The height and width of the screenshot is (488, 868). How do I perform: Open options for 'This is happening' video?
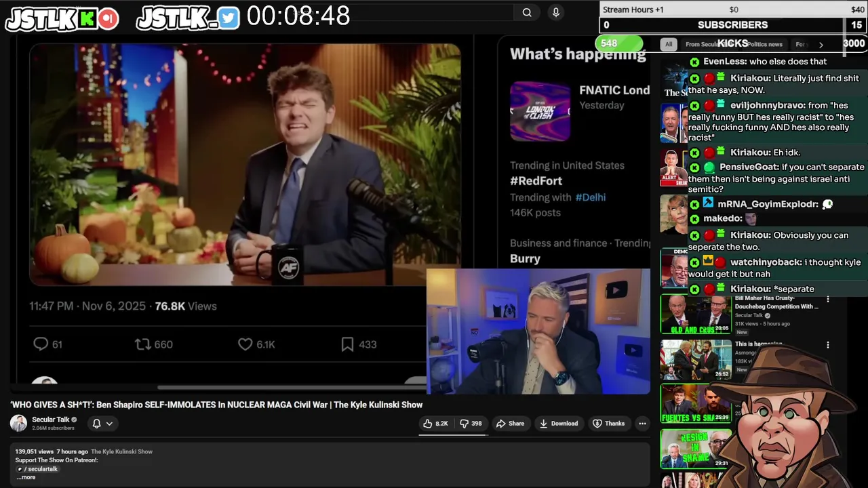tap(827, 345)
